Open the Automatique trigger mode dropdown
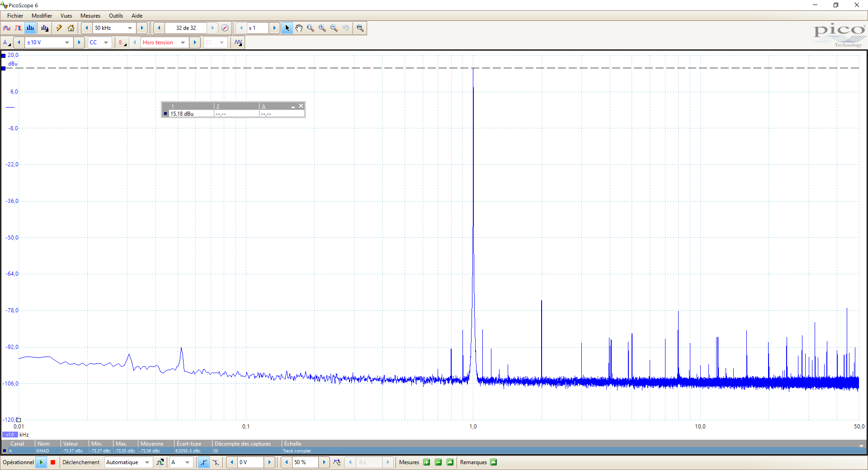This screenshot has width=868, height=470. pos(147,462)
